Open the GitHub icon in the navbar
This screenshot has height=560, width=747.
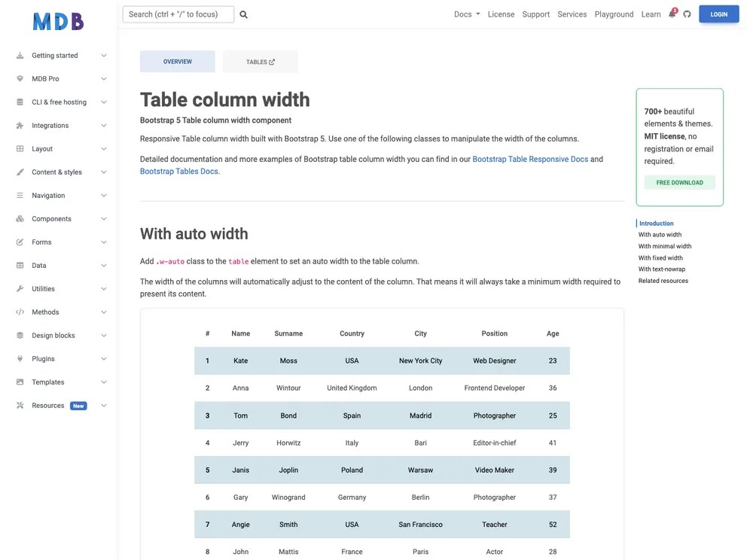tap(686, 14)
